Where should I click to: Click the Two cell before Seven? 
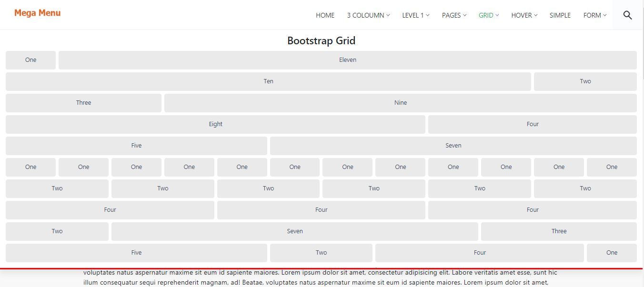[57, 231]
